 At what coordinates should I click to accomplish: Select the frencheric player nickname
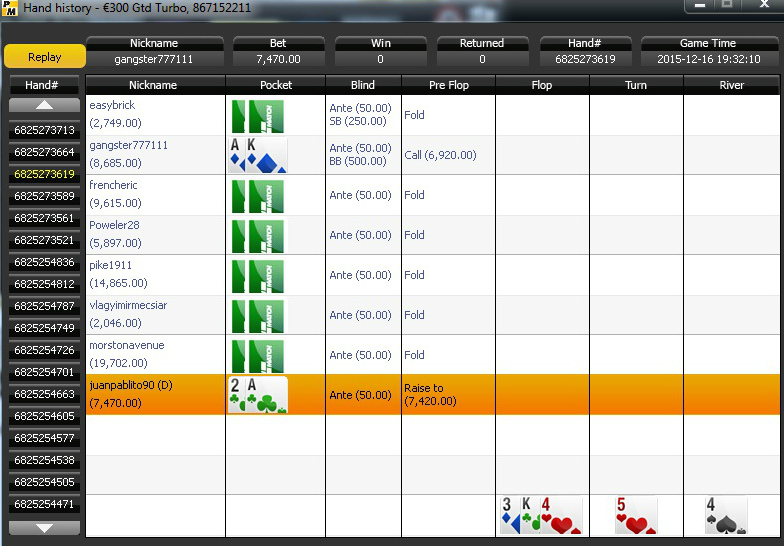(x=113, y=185)
